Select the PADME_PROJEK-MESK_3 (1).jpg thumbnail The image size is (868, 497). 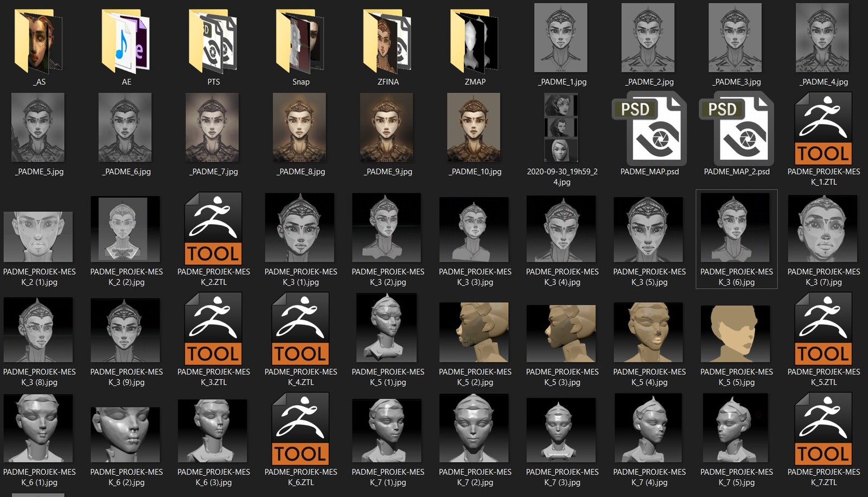click(x=299, y=228)
